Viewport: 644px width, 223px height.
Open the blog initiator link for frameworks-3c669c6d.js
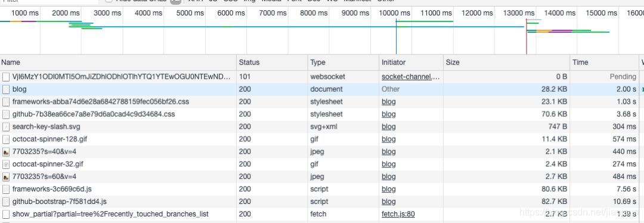[x=389, y=190]
